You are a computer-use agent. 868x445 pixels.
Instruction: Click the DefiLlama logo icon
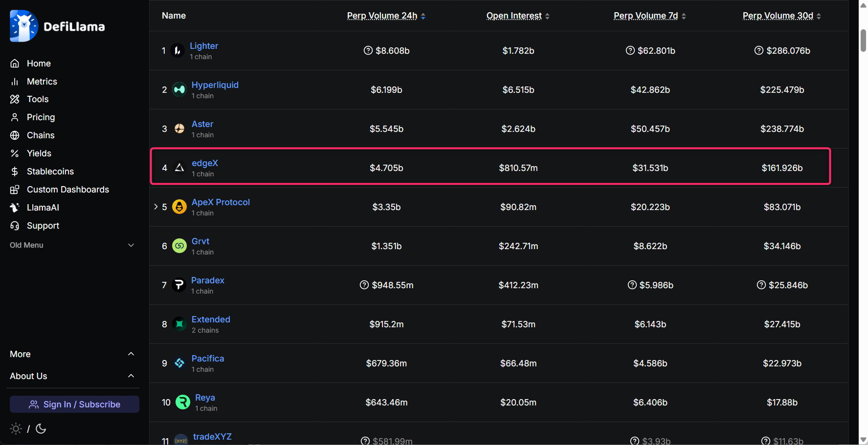coord(23,26)
